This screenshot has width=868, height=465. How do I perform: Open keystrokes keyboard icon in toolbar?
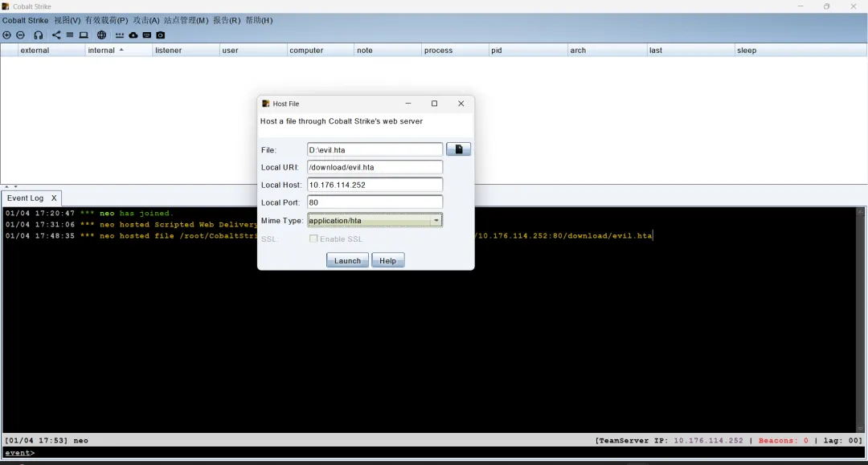point(147,35)
